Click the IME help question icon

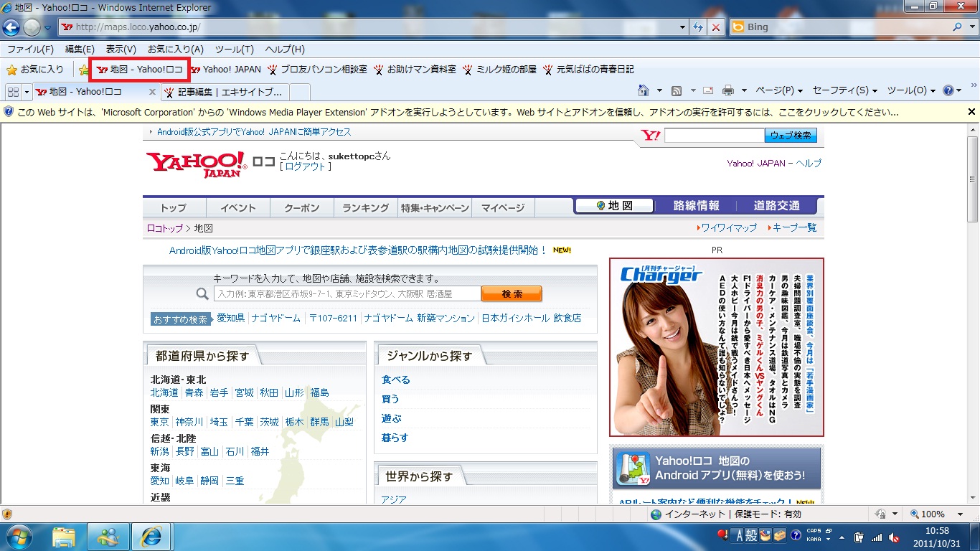[795, 535]
